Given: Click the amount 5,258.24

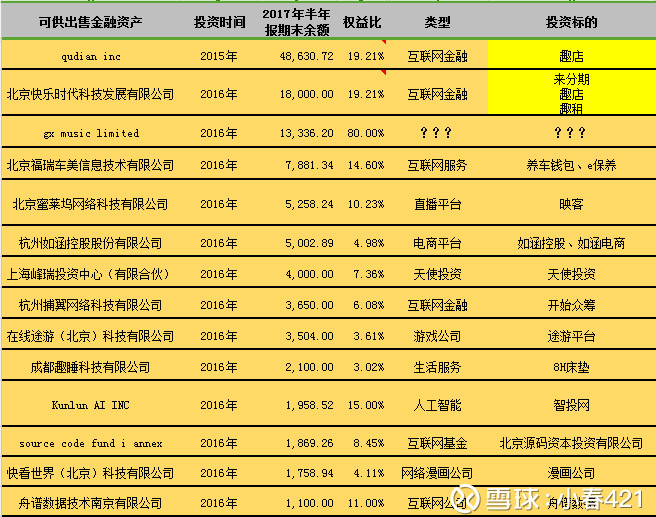Looking at the screenshot, I should pyautogui.click(x=309, y=204).
